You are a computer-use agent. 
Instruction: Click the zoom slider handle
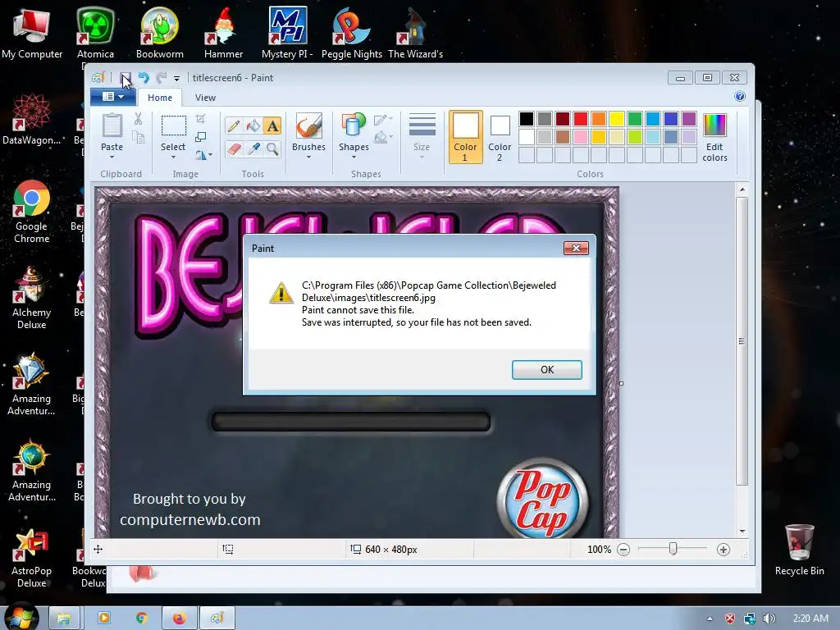click(673, 549)
